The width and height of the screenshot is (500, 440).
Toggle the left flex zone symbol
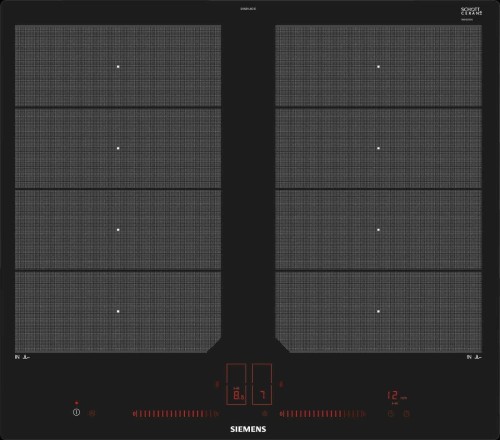[x=217, y=384]
